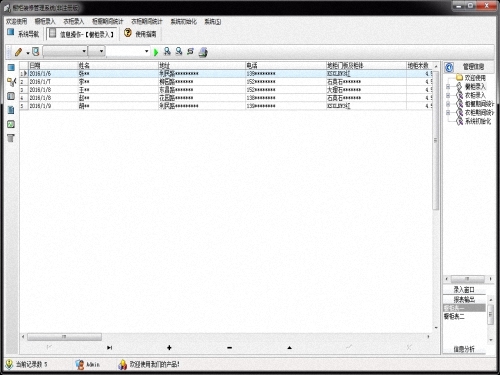Image resolution: width=500 pixels, height=375 pixels.
Task: Click the refresh icon in toolbar
Action: click(x=190, y=52)
